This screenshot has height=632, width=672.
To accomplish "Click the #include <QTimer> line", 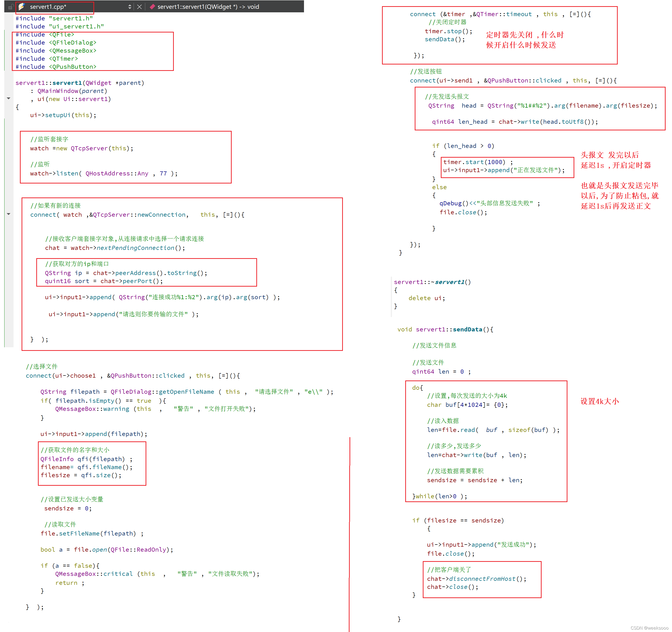I will [47, 59].
